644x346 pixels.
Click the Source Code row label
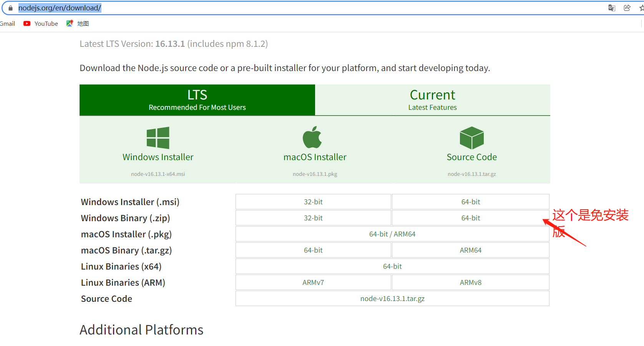point(106,299)
